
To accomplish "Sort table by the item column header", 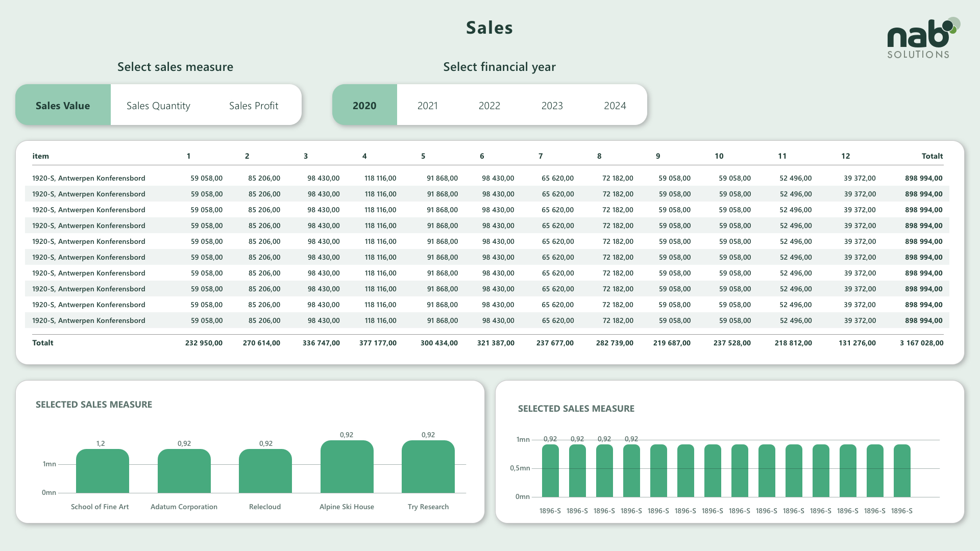I will tap(41, 156).
